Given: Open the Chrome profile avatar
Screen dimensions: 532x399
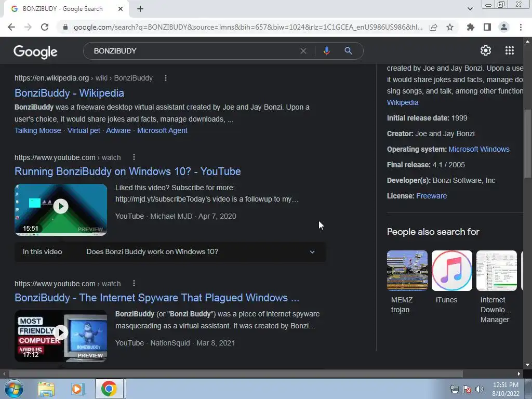Looking at the screenshot, I should point(504,27).
